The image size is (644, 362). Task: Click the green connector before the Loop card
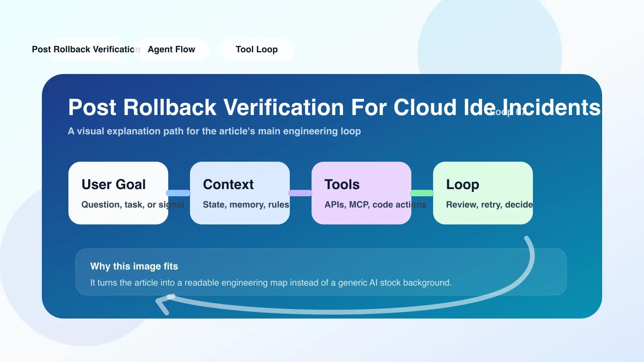[422, 193]
